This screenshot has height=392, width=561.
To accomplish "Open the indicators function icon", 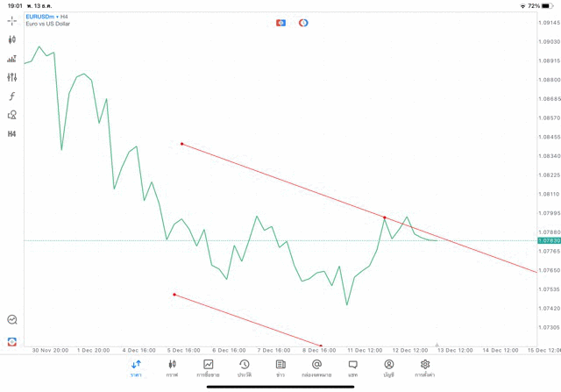I will pos(12,96).
